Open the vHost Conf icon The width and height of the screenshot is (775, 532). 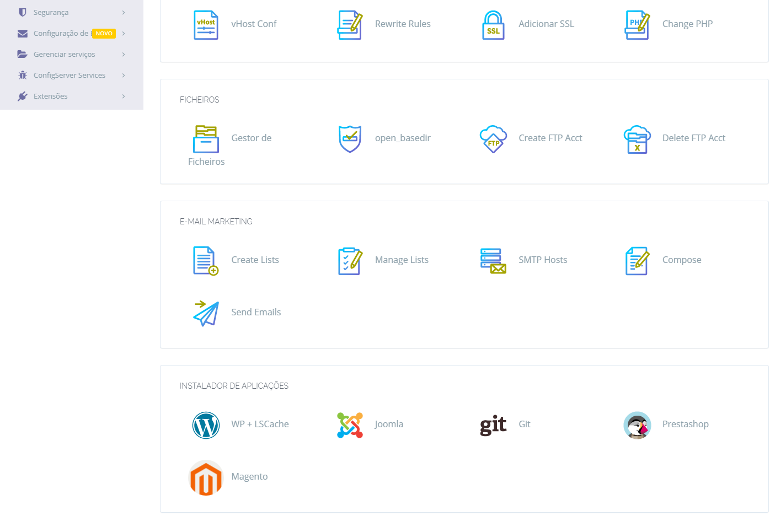tap(206, 25)
